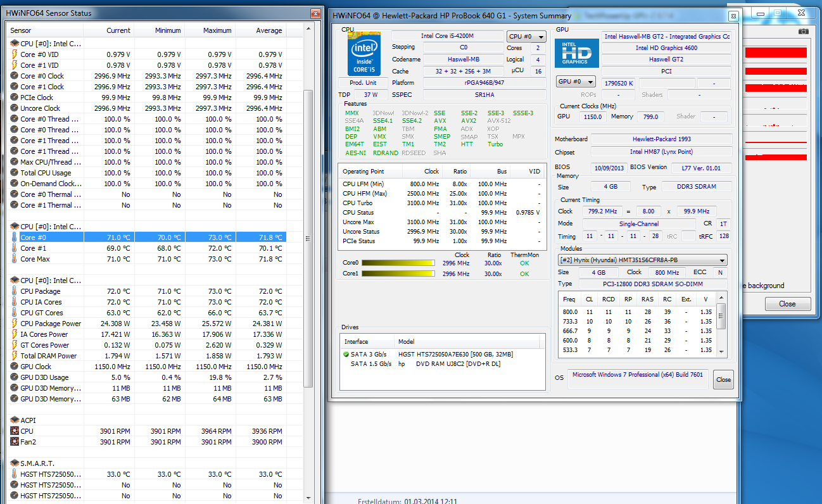Click the On-Demand Clock row icon

[x=15, y=184]
